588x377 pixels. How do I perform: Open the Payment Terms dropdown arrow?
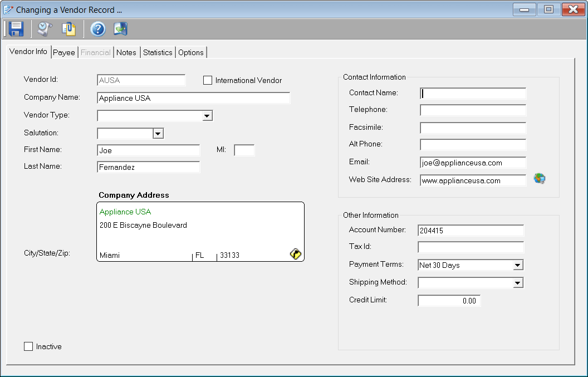[x=517, y=265]
